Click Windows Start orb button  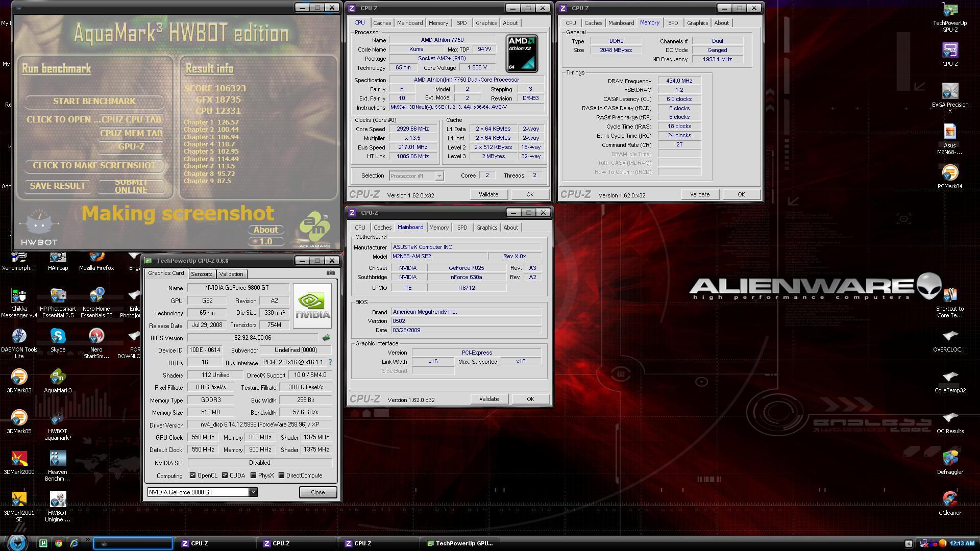pos(17,543)
